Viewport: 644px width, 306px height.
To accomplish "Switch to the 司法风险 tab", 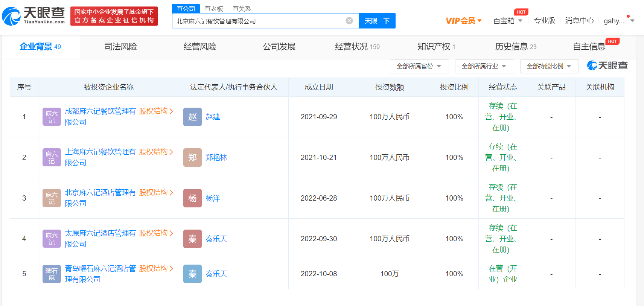I will click(120, 47).
